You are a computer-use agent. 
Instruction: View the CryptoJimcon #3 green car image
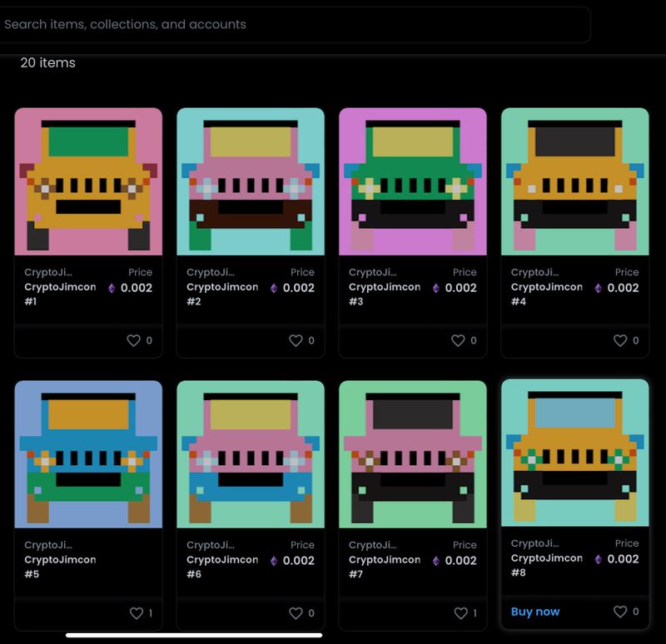point(413,181)
